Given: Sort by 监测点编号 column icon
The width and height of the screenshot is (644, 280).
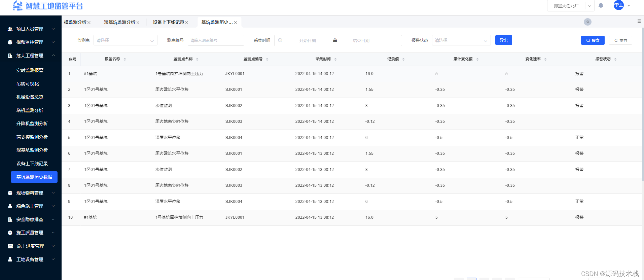Looking at the screenshot, I should [x=267, y=59].
